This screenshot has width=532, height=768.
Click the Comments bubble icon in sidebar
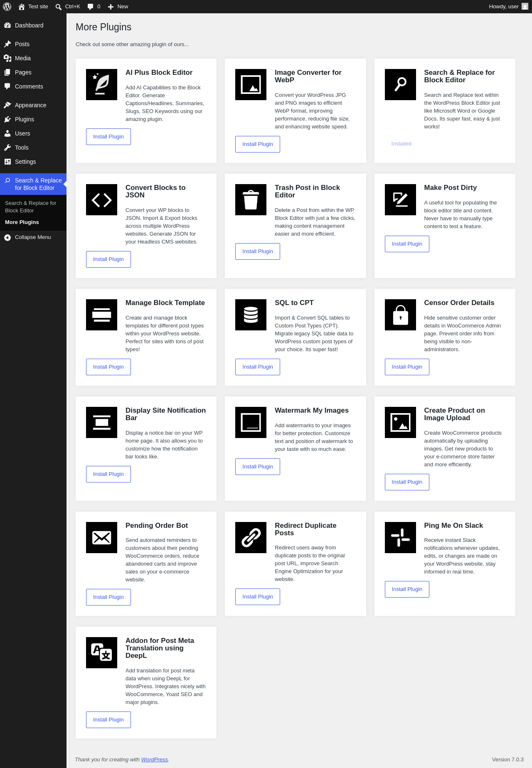[x=7, y=86]
